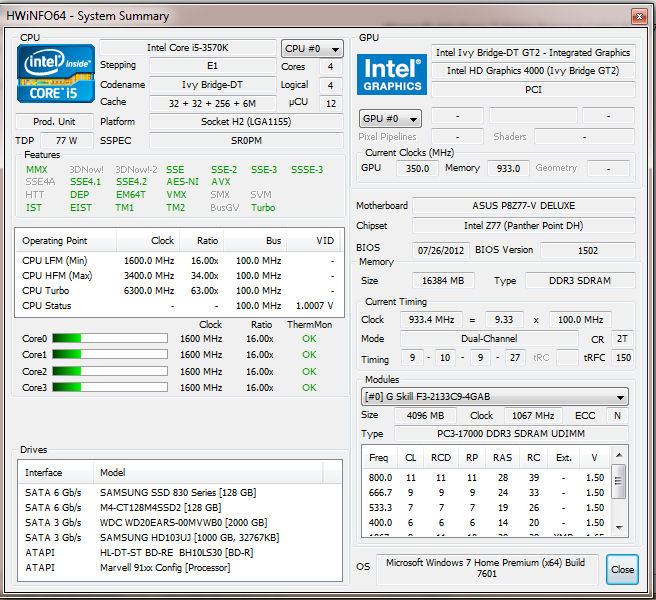
Task: Click the Interface column header in Drives
Action: coord(56,472)
